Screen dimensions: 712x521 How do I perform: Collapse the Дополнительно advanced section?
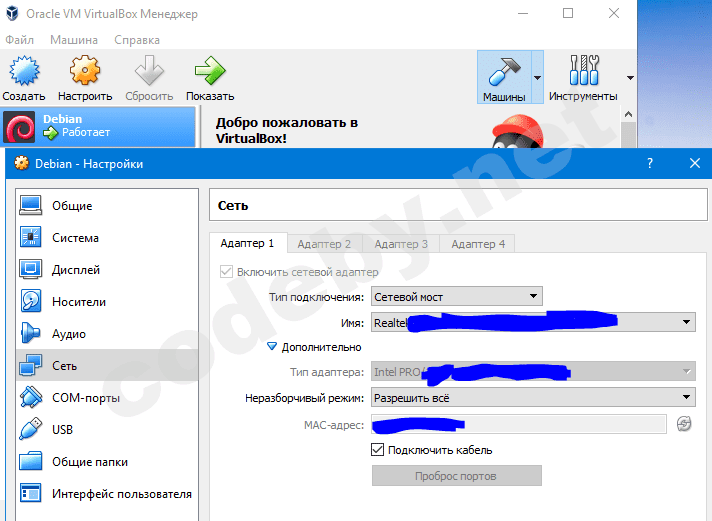(x=272, y=347)
